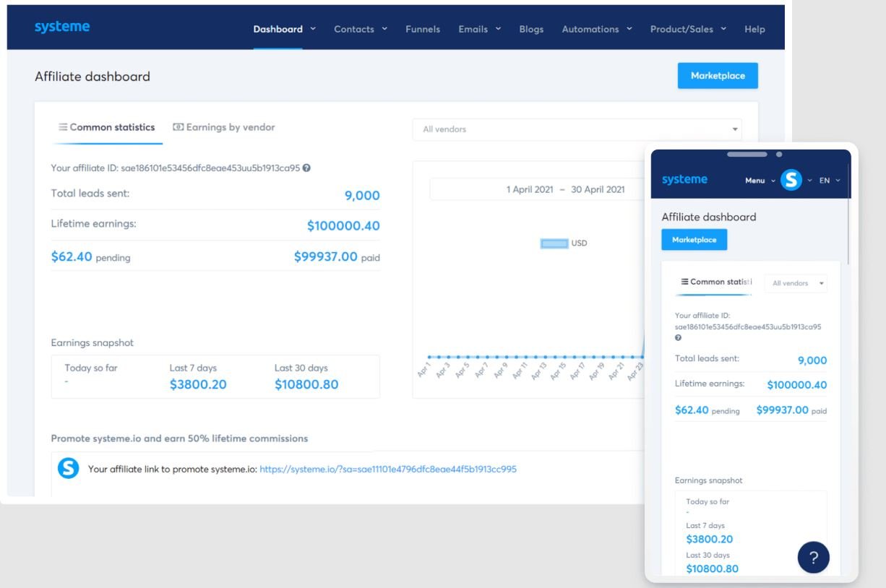The height and width of the screenshot is (588, 886).
Task: Expand the Product/Sales chevron arrow
Action: 723,29
